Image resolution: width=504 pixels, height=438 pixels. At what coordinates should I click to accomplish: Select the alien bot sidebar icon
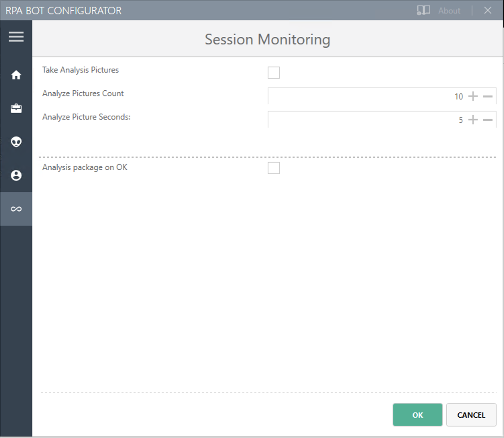[x=16, y=142]
